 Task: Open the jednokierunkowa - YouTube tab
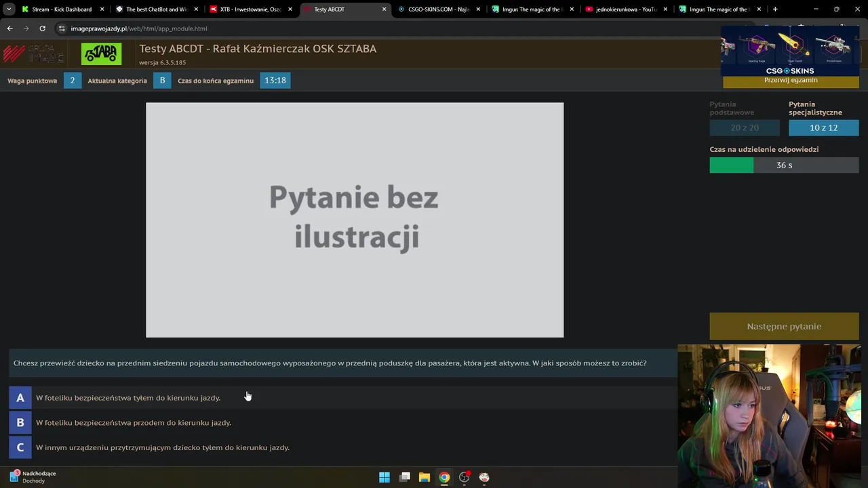[x=627, y=9]
